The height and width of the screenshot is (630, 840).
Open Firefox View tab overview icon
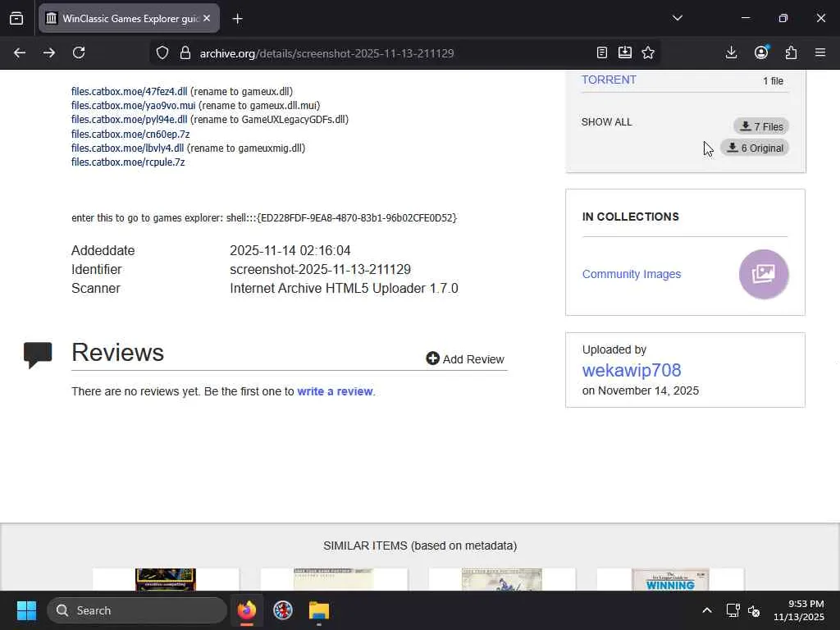[16, 19]
